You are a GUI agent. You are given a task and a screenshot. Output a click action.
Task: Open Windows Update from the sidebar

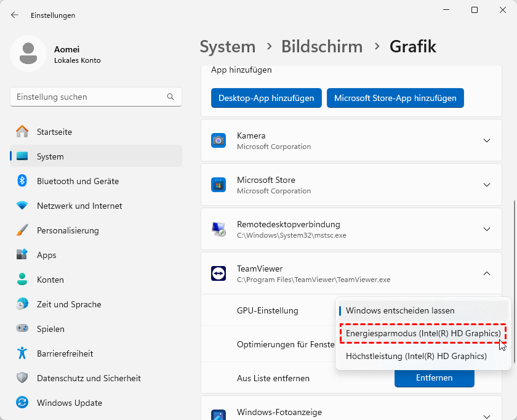[x=69, y=403]
